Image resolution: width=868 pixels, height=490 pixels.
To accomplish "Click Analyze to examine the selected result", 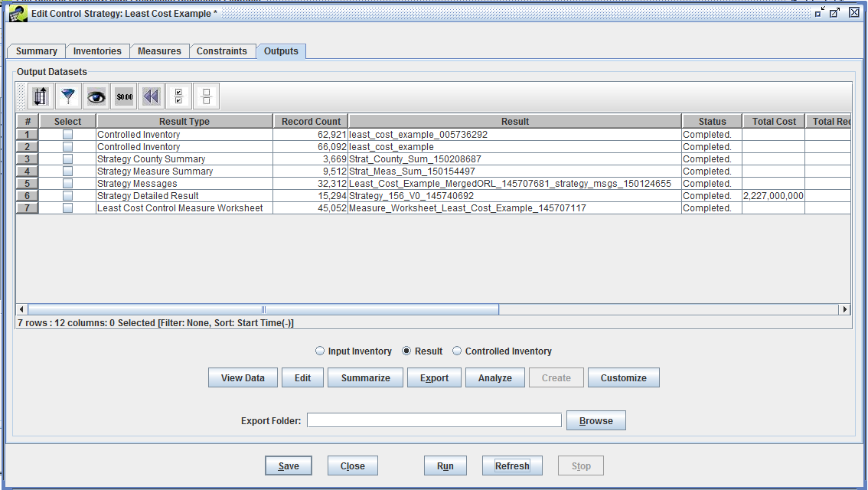I will 494,377.
